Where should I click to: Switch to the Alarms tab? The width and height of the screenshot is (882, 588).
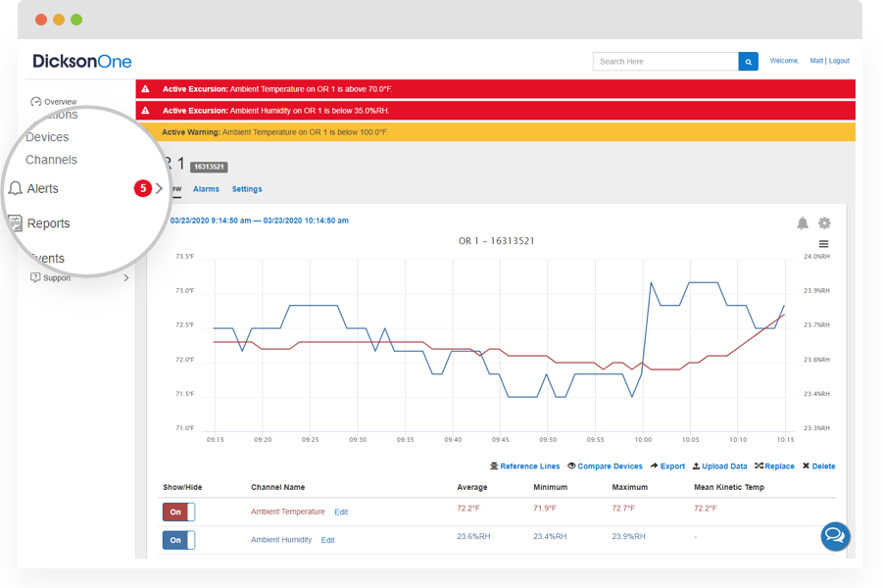(x=206, y=189)
